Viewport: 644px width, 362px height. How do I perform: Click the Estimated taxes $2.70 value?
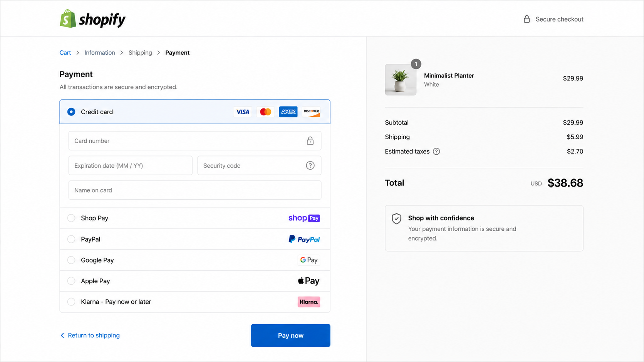point(575,152)
